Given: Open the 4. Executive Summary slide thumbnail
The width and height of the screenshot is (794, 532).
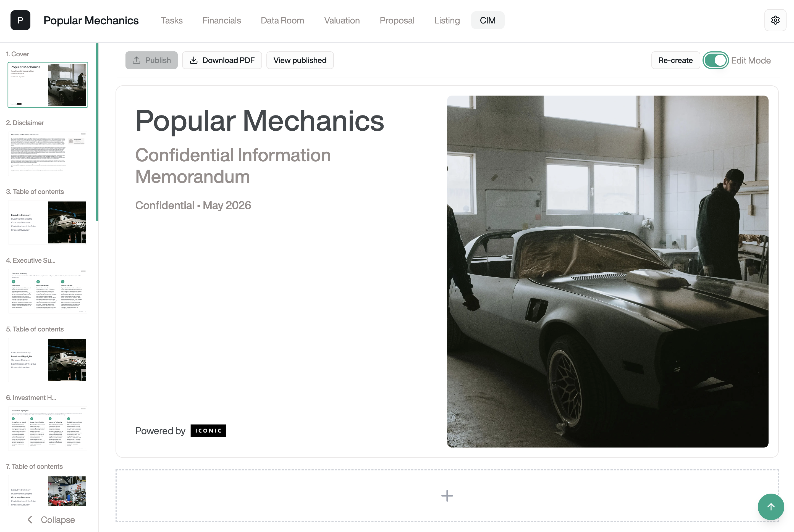Looking at the screenshot, I should 48,291.
